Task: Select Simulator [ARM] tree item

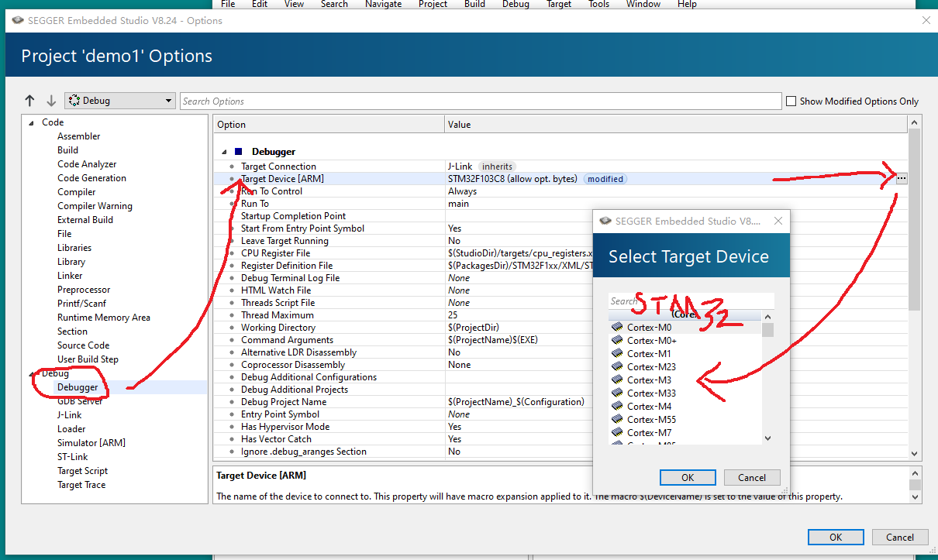Action: tap(91, 443)
